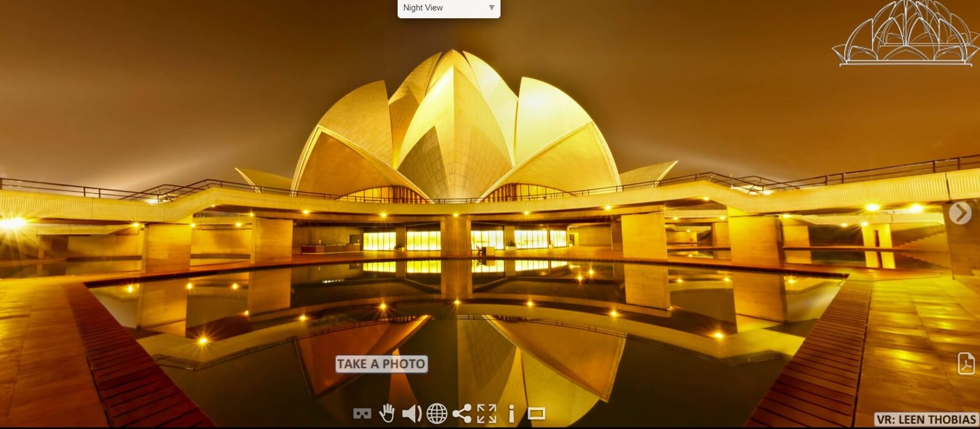Mute the tour audio speaker
Screen dimensions: 980x429
(x=411, y=414)
